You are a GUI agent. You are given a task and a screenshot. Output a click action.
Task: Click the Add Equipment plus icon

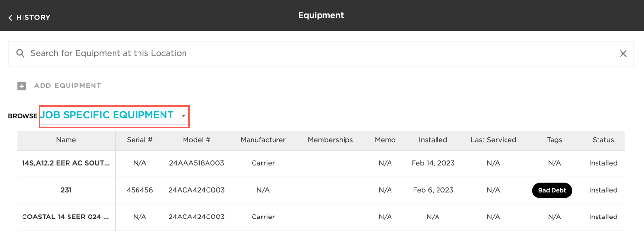(22, 86)
